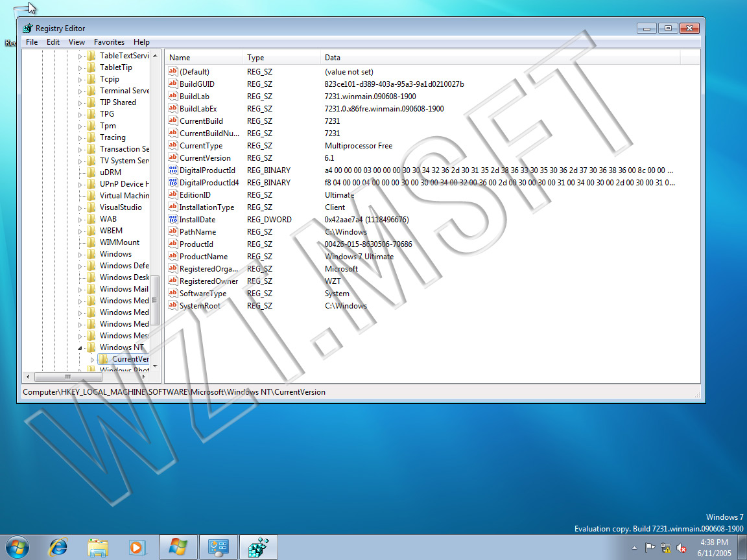This screenshot has height=560, width=747.
Task: Click the InstallationType value icon
Action: click(x=172, y=207)
